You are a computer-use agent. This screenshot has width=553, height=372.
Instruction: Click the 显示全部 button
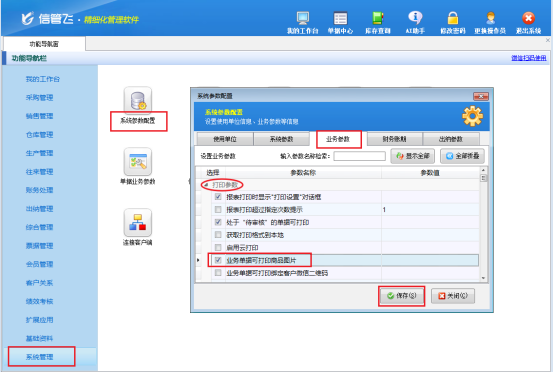pos(412,156)
